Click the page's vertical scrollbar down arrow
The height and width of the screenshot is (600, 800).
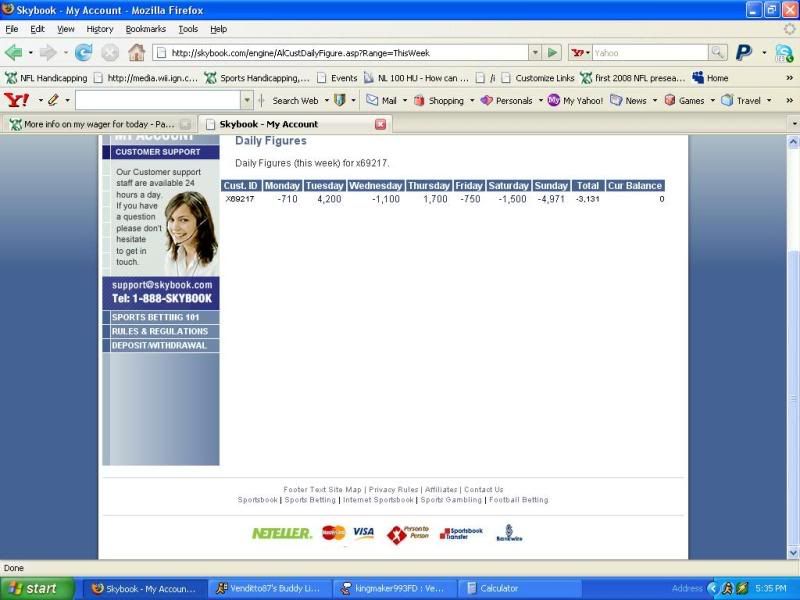tap(793, 552)
